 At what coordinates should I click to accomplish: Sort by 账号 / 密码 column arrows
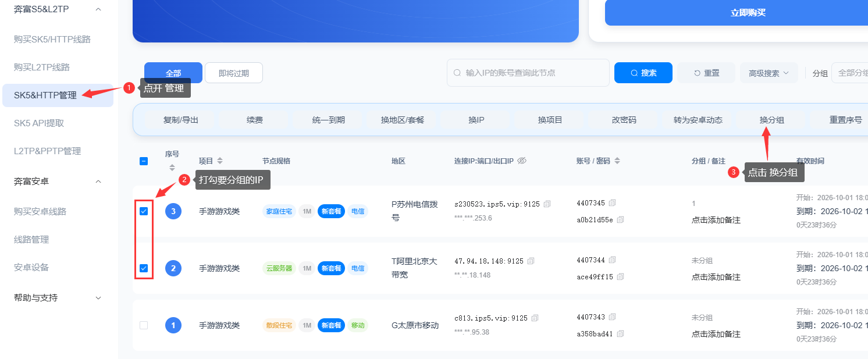(617, 161)
